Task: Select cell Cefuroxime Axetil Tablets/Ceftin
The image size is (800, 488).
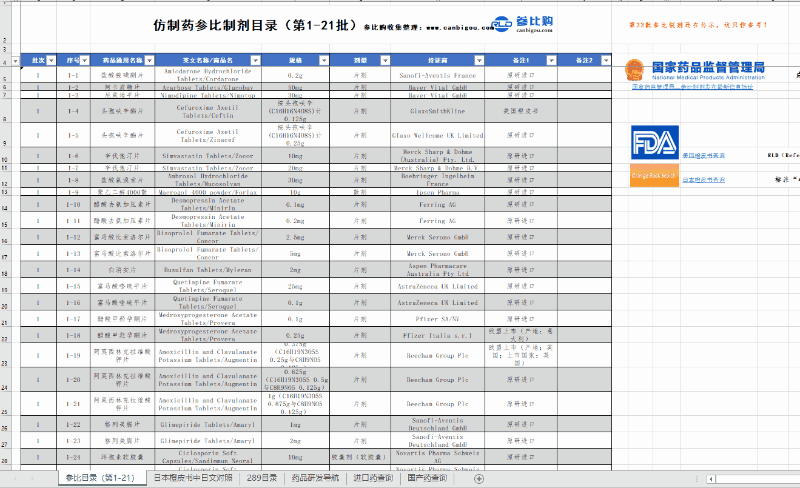Action: [x=207, y=111]
